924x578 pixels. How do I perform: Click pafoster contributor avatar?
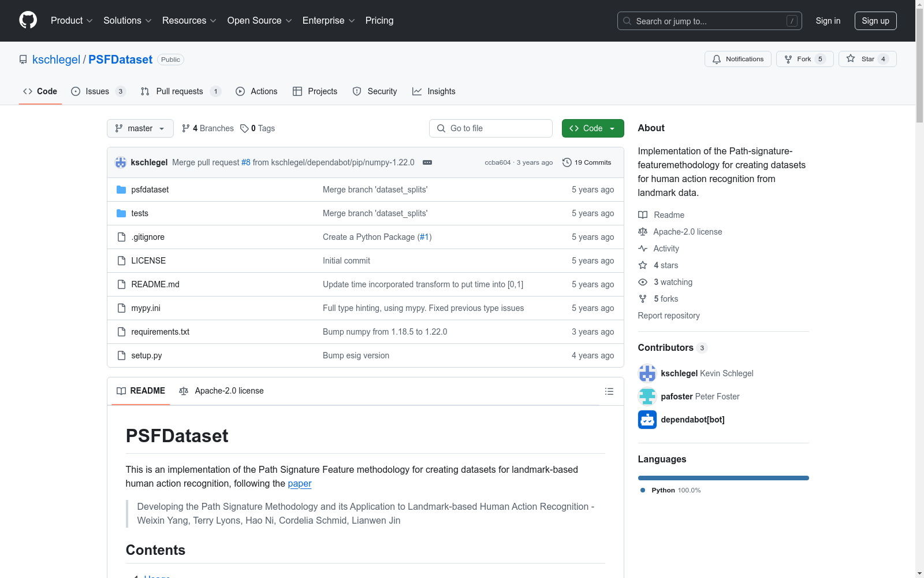pyautogui.click(x=647, y=397)
